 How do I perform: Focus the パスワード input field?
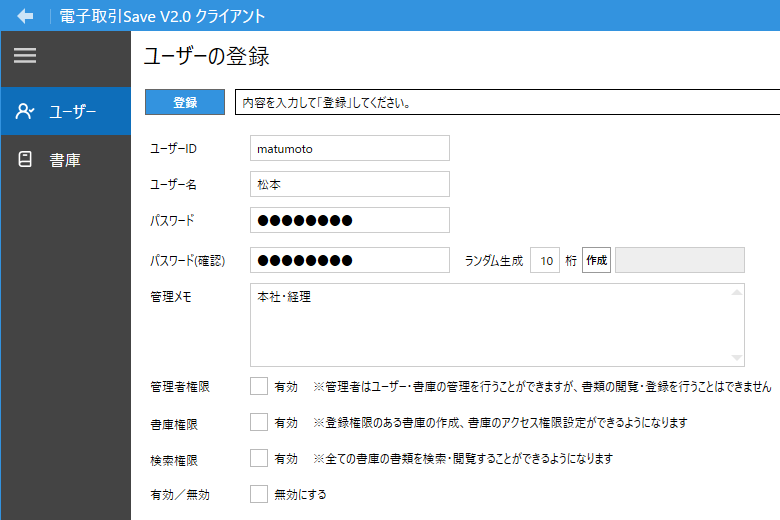(x=349, y=220)
